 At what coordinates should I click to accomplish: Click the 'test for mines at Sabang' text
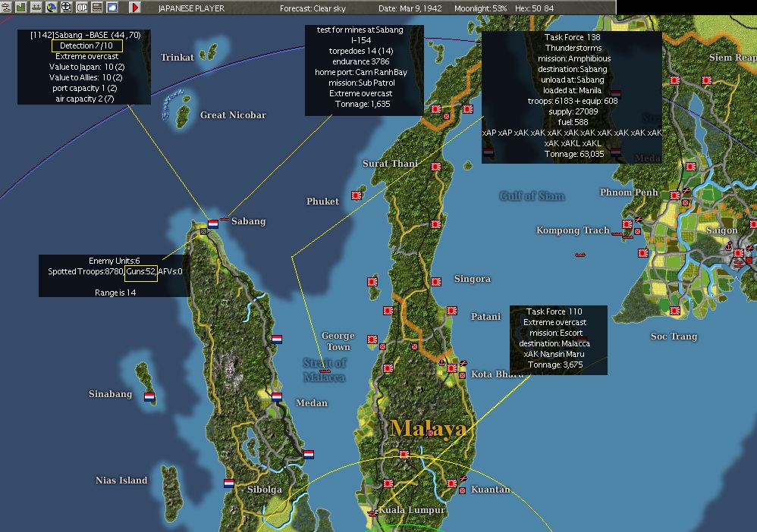[x=360, y=30]
